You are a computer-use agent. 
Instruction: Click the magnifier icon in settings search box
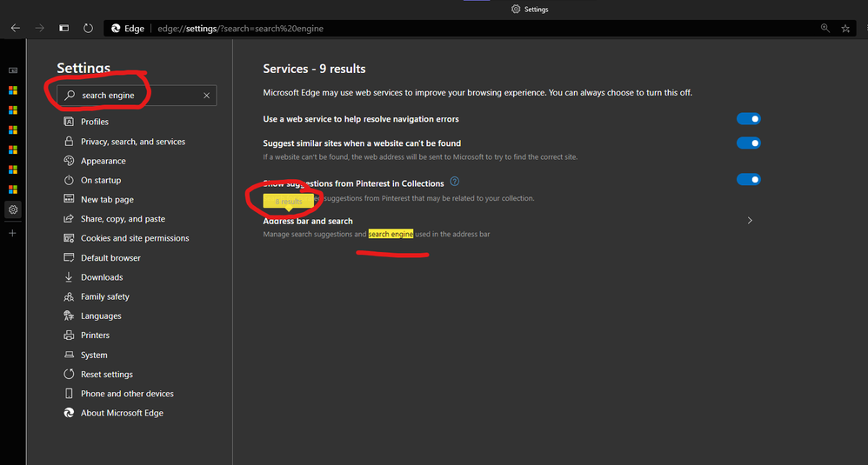click(70, 95)
